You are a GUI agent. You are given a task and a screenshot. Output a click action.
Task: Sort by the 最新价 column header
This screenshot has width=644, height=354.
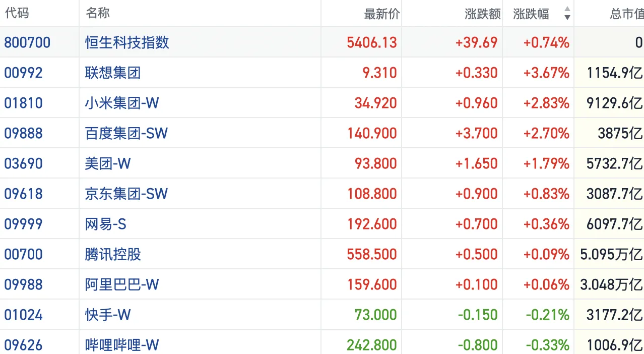pos(381,14)
